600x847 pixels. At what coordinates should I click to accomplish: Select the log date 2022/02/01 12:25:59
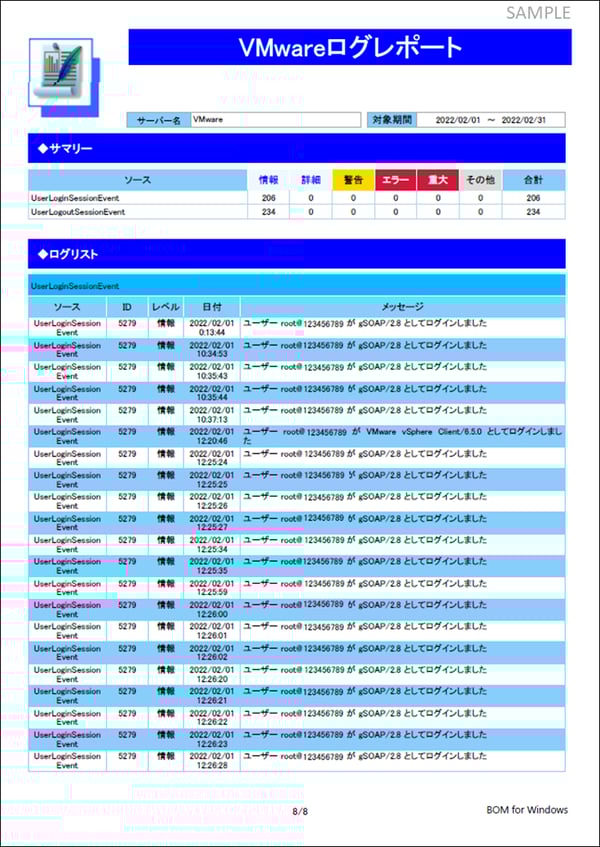(212, 588)
